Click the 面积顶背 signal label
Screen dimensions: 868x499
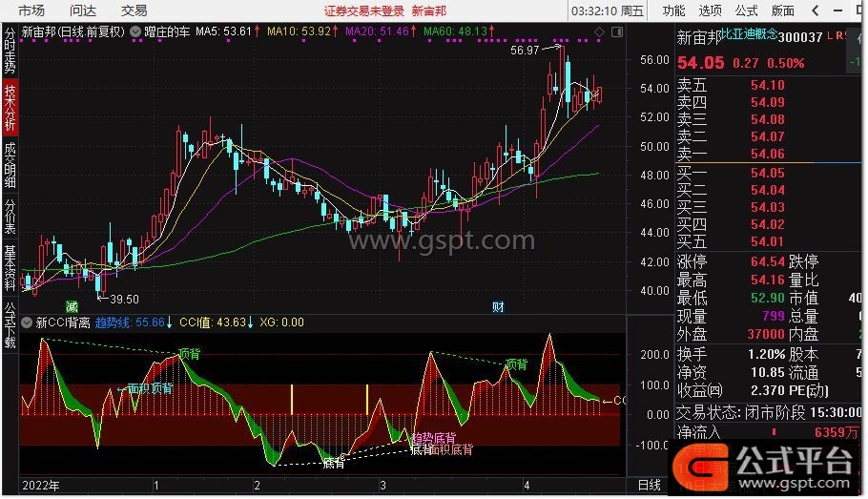(x=151, y=388)
